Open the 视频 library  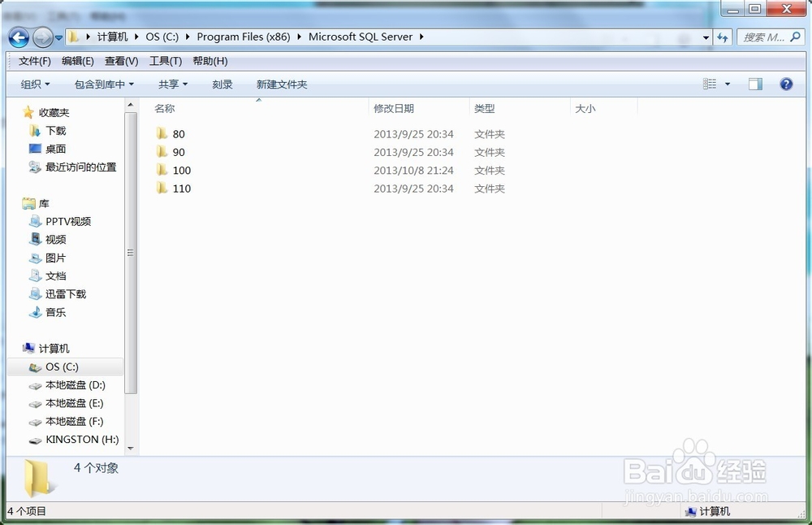click(x=55, y=240)
